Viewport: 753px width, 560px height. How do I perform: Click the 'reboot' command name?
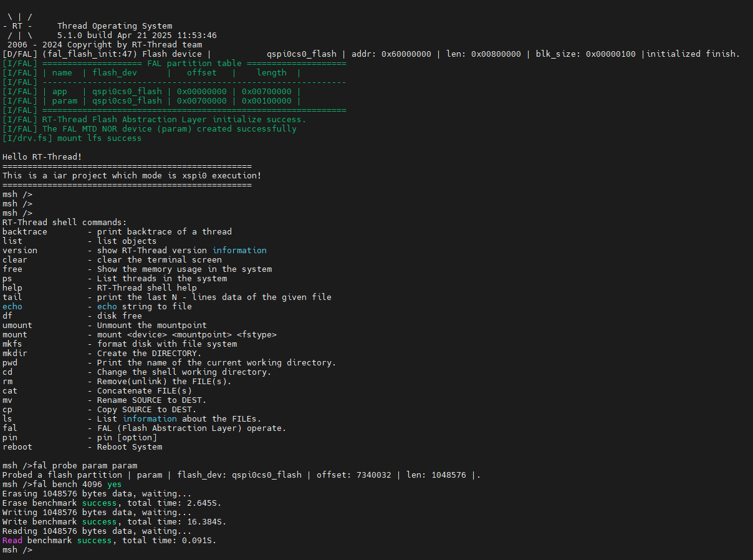click(17, 447)
